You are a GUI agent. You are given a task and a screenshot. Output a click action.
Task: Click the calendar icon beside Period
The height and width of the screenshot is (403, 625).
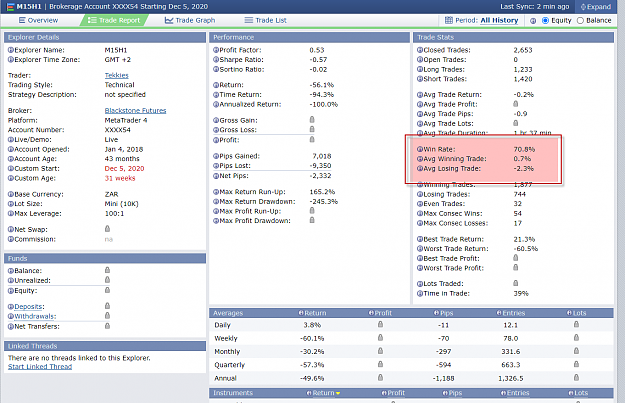click(449, 20)
